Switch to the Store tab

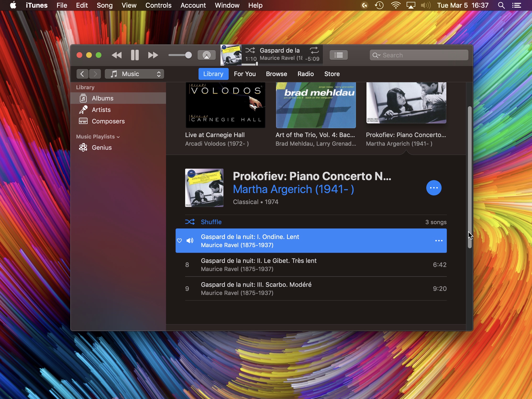pyautogui.click(x=332, y=74)
